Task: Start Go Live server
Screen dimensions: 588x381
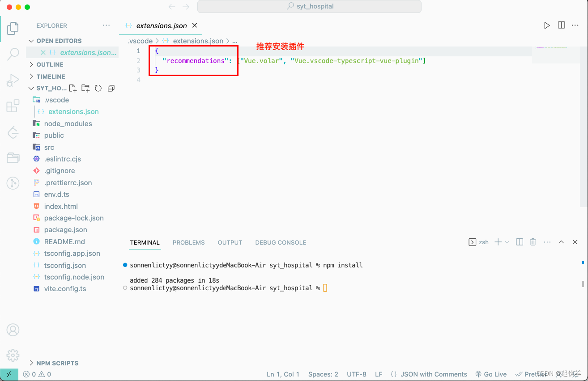Action: [x=491, y=374]
